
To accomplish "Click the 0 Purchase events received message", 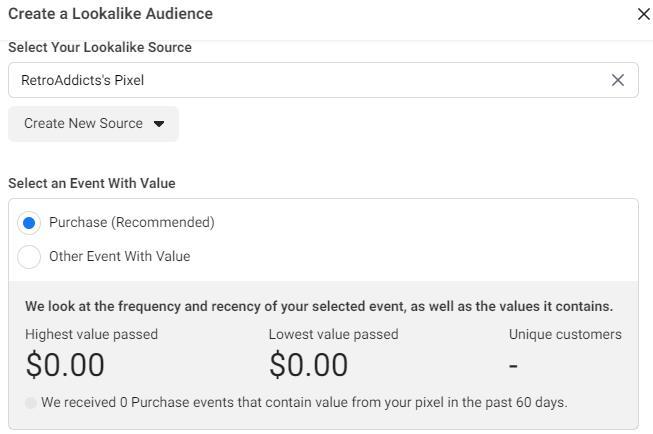I will click(304, 403).
